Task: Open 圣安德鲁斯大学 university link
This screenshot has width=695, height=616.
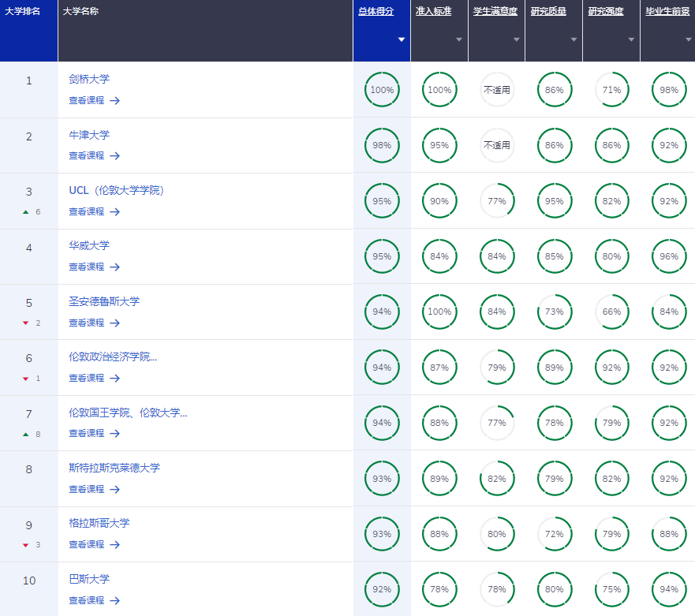Action: tap(104, 302)
